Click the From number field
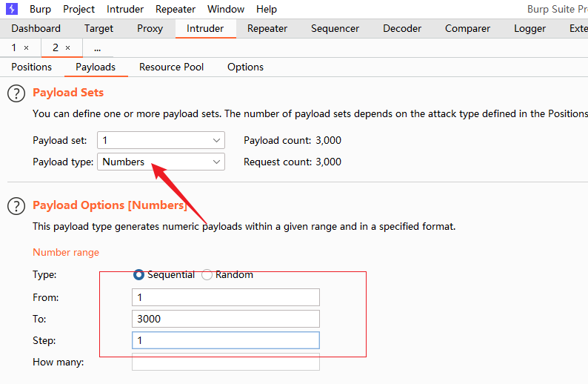 [226, 297]
